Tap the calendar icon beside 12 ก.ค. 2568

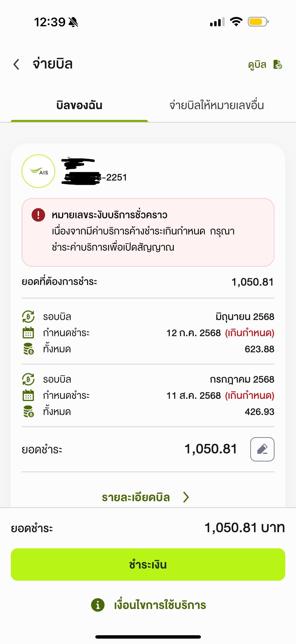pos(28,333)
